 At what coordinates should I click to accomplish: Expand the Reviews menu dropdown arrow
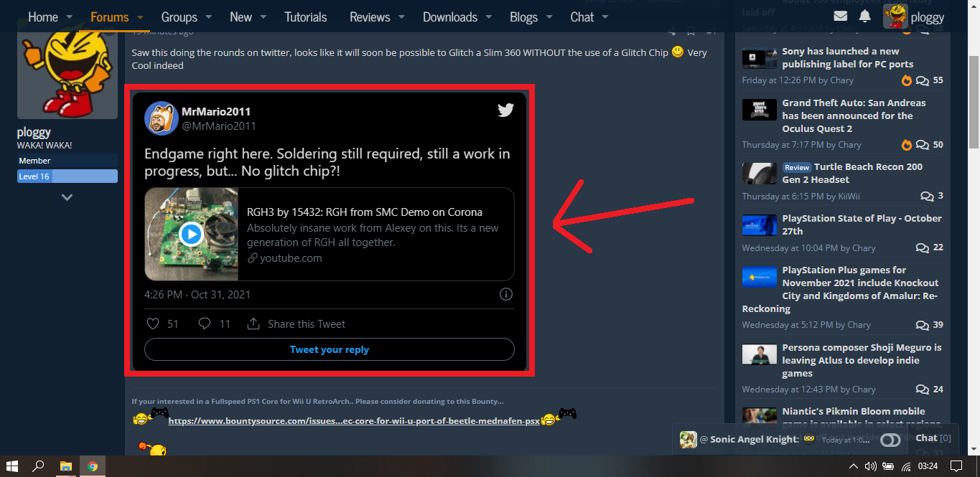(x=401, y=16)
